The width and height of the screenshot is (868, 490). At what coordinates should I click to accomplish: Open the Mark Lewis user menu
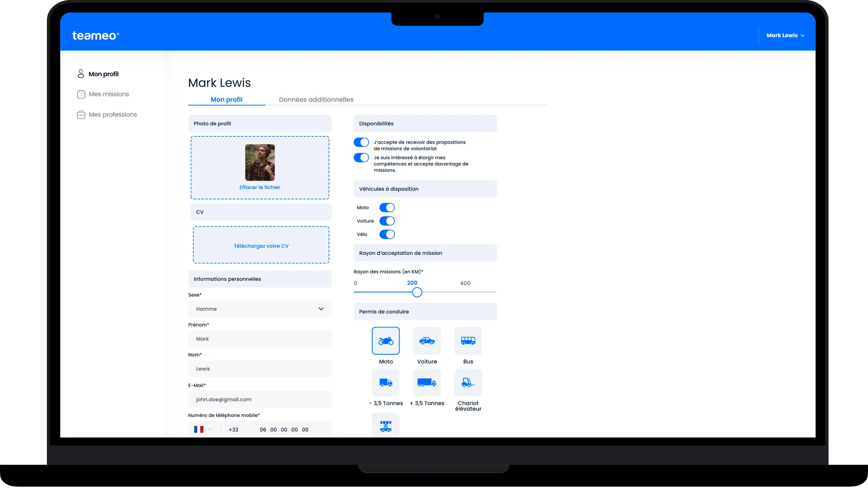click(x=785, y=36)
